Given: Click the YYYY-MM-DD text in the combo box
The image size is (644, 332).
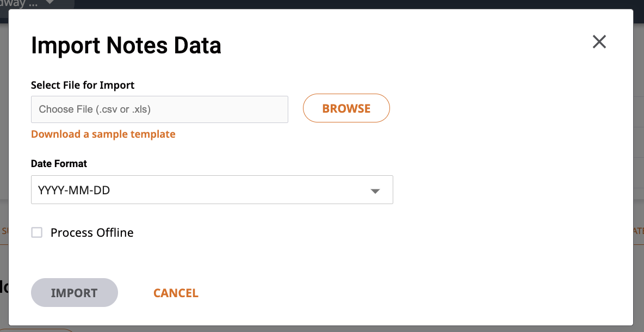Looking at the screenshot, I should (74, 190).
